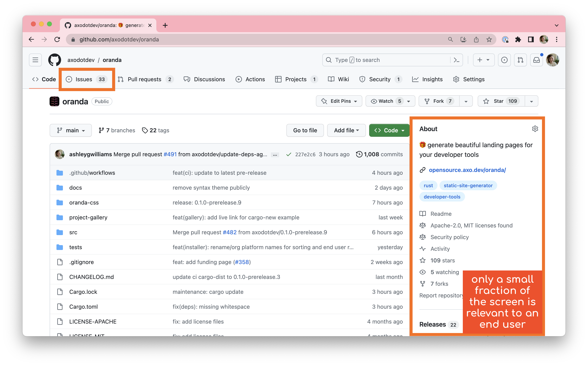Click your profile avatar in the header
The height and width of the screenshot is (366, 588).
(x=553, y=60)
